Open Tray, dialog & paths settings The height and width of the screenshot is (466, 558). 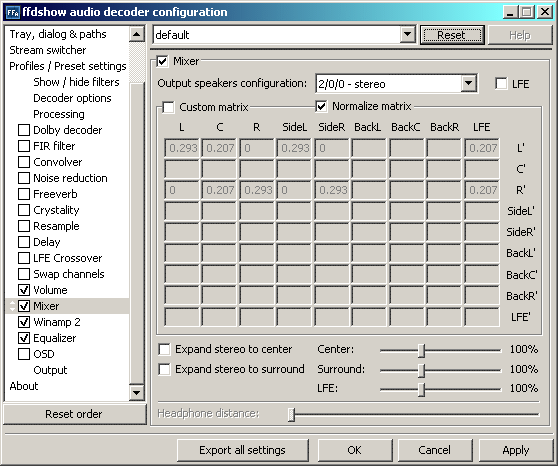pos(58,34)
